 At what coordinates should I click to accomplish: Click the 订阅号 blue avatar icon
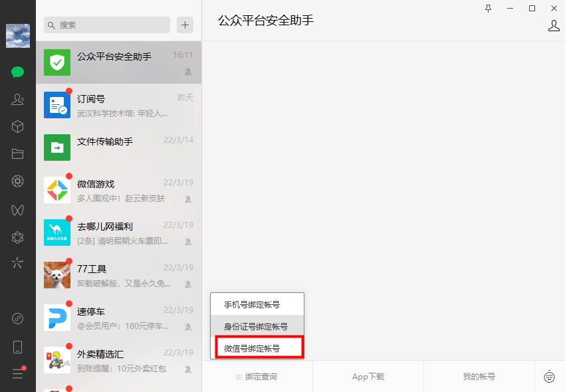(57, 105)
